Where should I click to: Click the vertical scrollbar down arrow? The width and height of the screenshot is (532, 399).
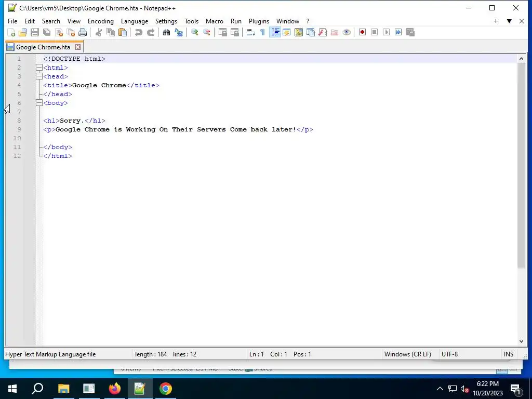pyautogui.click(x=521, y=341)
